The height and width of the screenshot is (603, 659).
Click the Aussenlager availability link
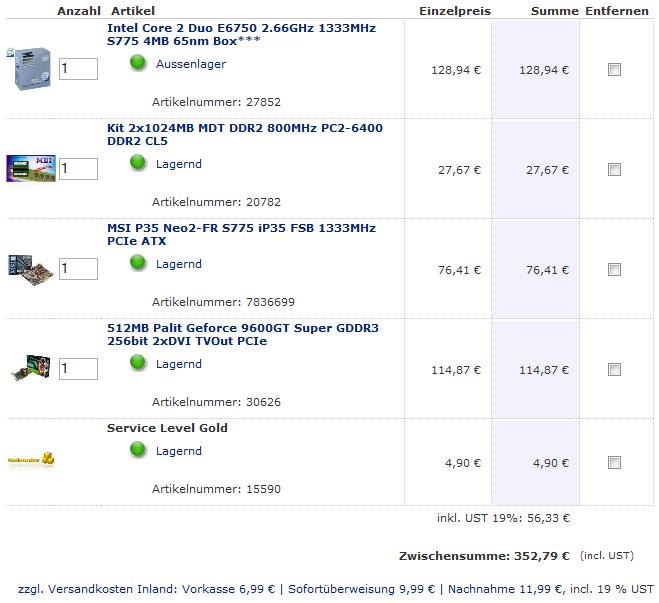(x=191, y=64)
